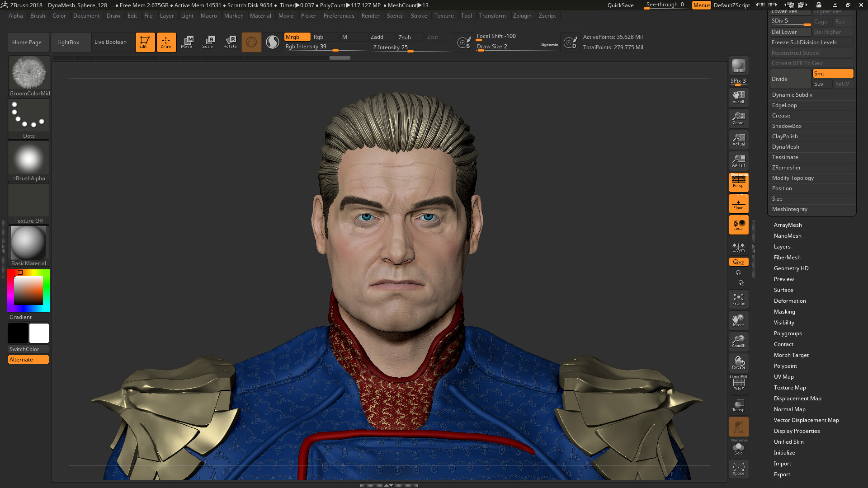Enable Floor grid display
868x488 pixels.
[x=738, y=203]
